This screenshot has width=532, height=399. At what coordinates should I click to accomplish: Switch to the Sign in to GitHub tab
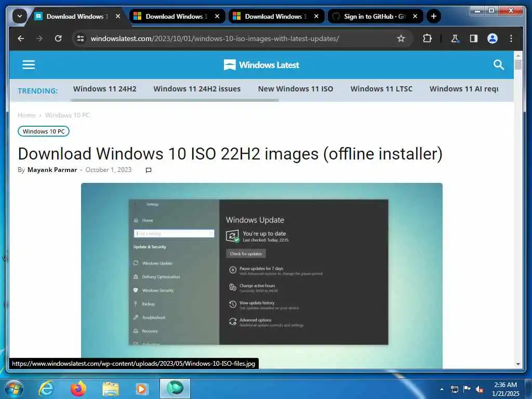pos(375,16)
